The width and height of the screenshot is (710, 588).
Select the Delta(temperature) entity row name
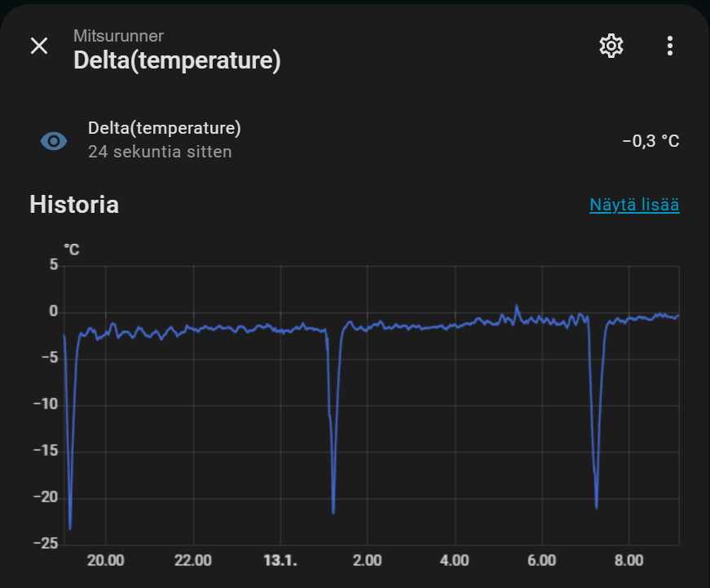coord(164,128)
